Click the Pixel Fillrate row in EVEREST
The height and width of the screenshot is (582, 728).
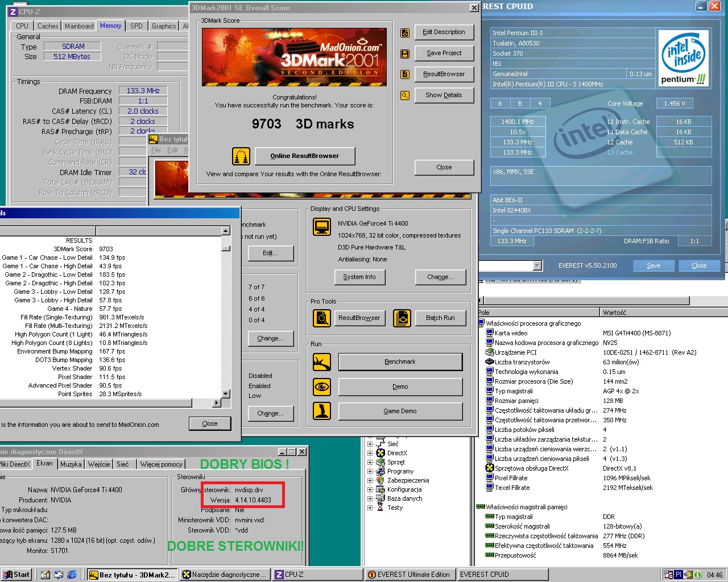click(x=603, y=478)
